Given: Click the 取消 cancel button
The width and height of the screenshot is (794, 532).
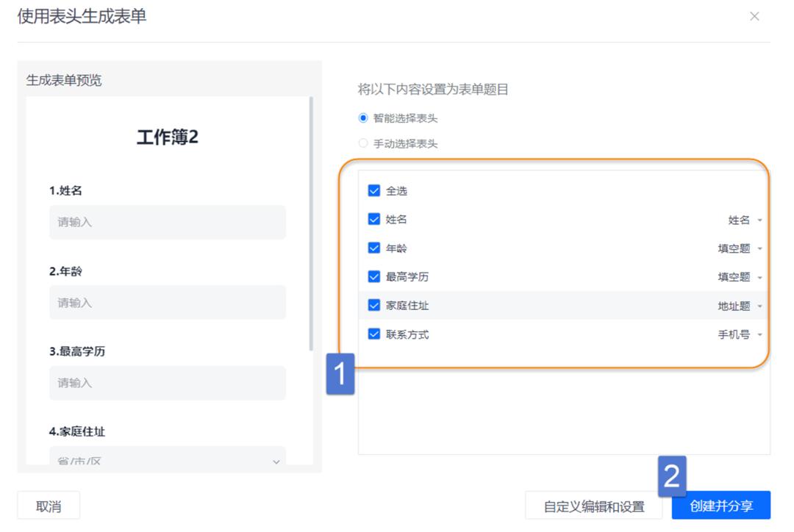Looking at the screenshot, I should pos(48,505).
